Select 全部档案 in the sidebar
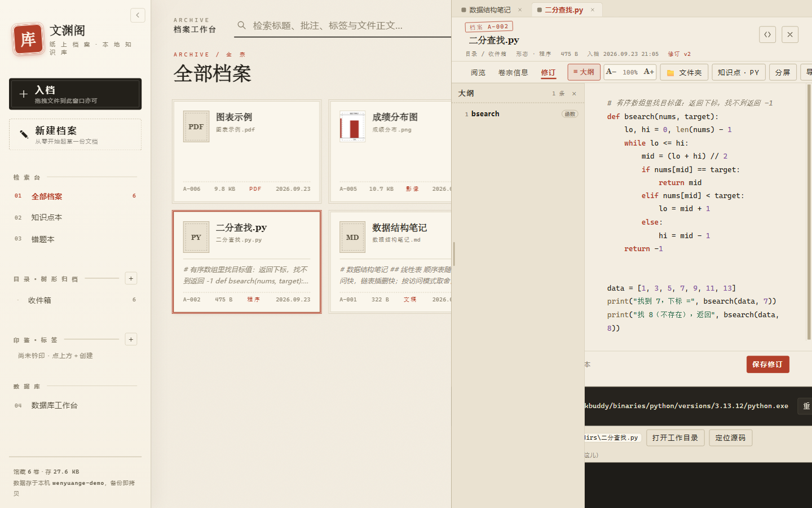 point(76,196)
